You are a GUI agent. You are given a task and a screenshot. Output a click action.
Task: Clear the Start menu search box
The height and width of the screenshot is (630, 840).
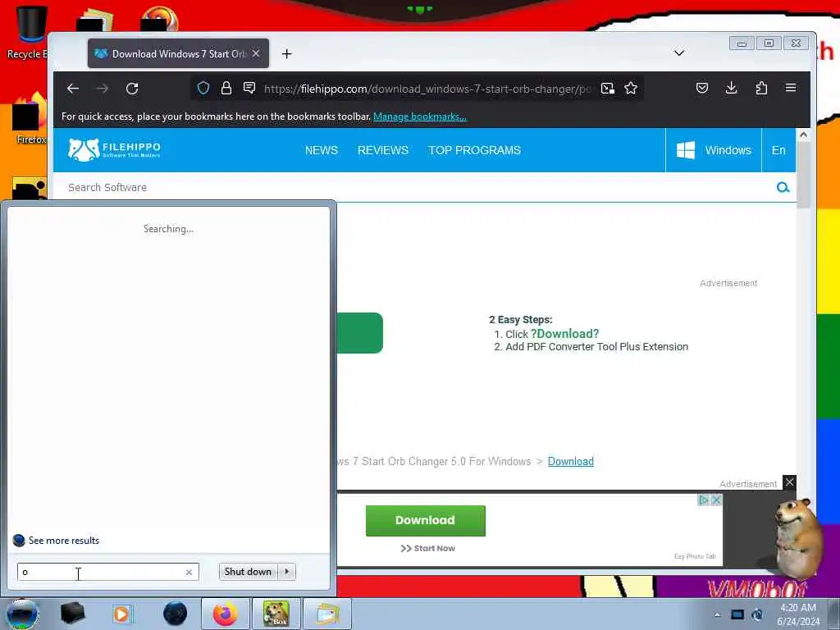coord(189,572)
